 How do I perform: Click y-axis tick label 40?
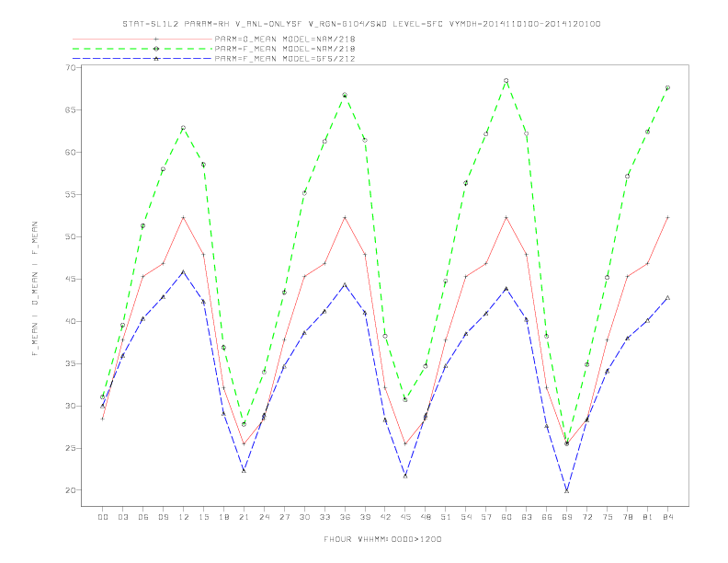[x=70, y=321]
